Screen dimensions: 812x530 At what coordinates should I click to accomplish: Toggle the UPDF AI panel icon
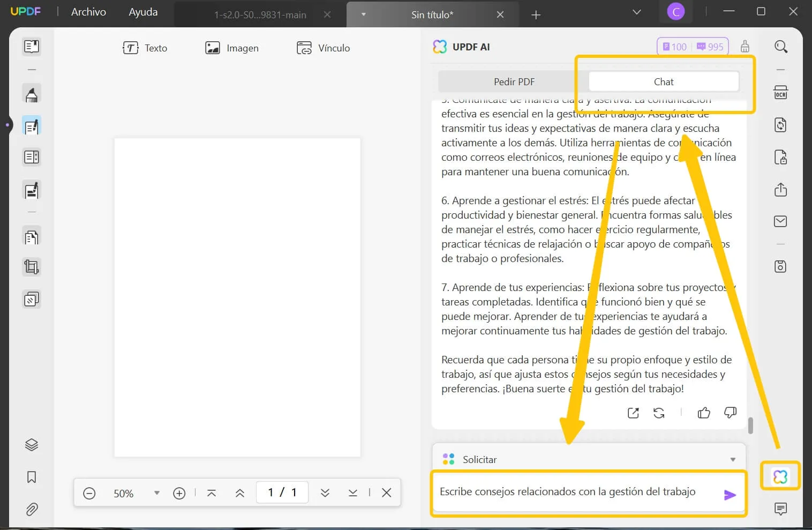coord(780,476)
